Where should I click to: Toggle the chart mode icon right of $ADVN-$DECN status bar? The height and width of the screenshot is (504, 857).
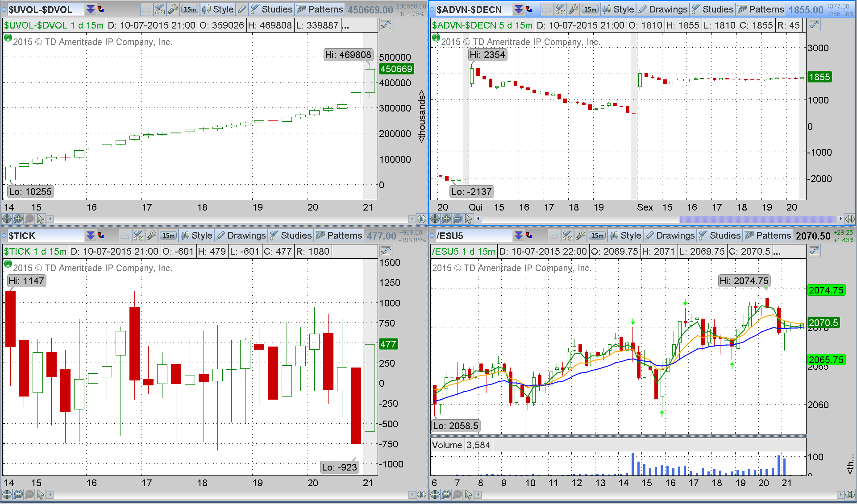click(815, 25)
